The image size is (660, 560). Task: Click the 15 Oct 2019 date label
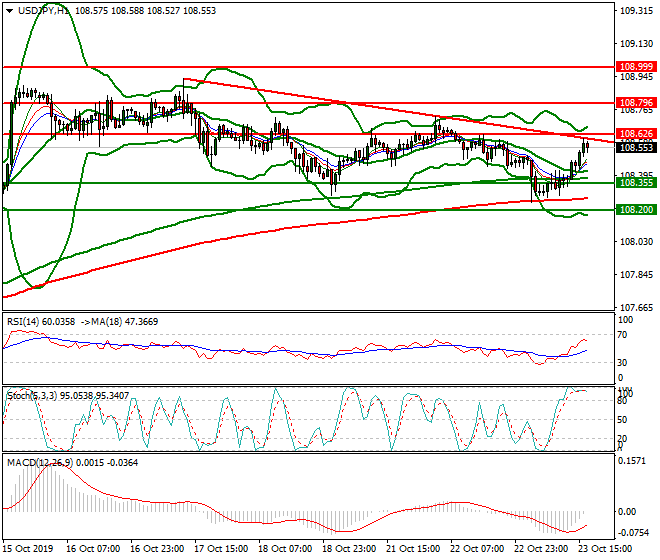coord(28,549)
